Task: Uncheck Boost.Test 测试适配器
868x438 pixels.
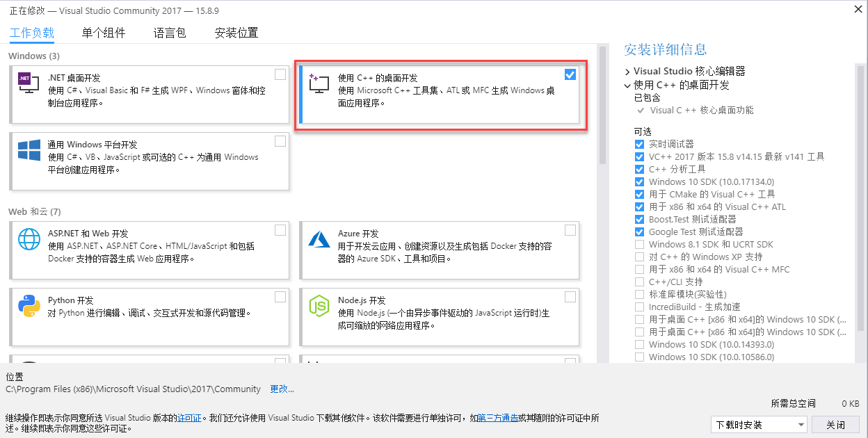Action: pyautogui.click(x=639, y=219)
